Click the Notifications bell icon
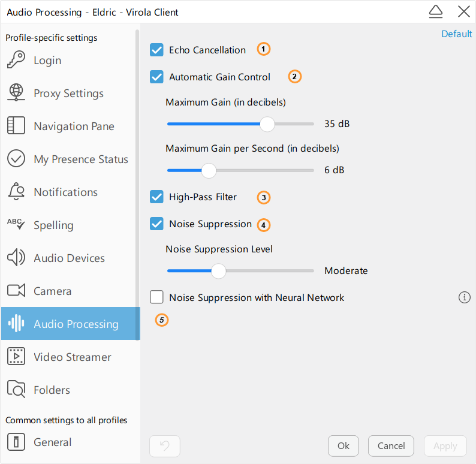 [x=16, y=191]
